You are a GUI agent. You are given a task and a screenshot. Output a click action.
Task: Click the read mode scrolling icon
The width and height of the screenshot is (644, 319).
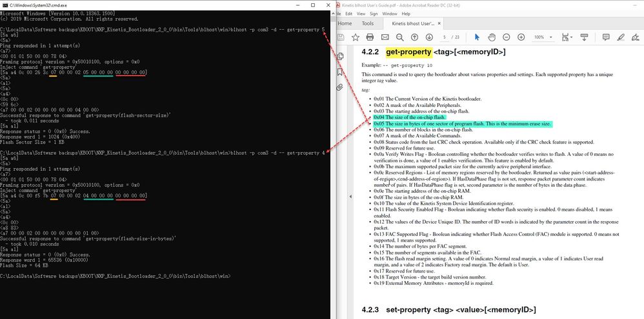[585, 37]
